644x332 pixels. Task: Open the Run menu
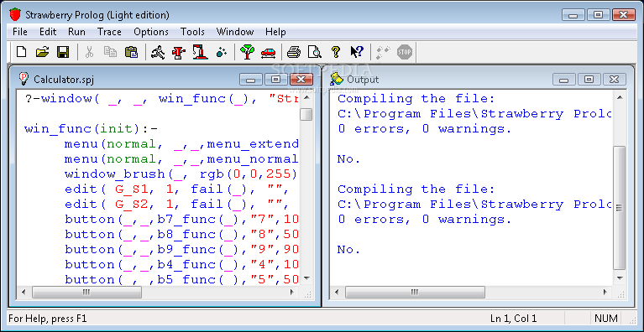76,32
